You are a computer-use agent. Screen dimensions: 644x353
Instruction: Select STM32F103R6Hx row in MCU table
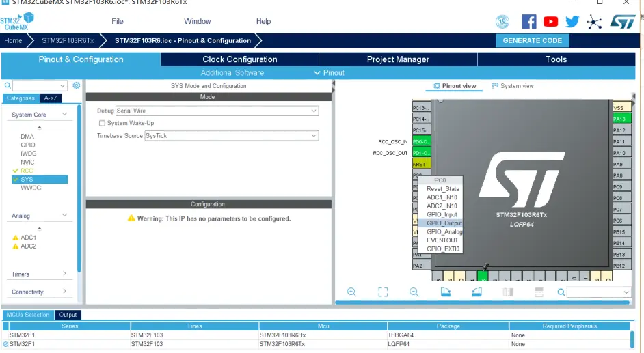317,335
